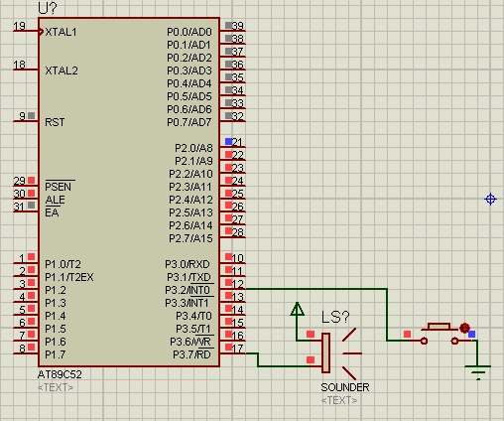Select the ground terminal symbol
The image size is (504, 421).
click(x=478, y=372)
